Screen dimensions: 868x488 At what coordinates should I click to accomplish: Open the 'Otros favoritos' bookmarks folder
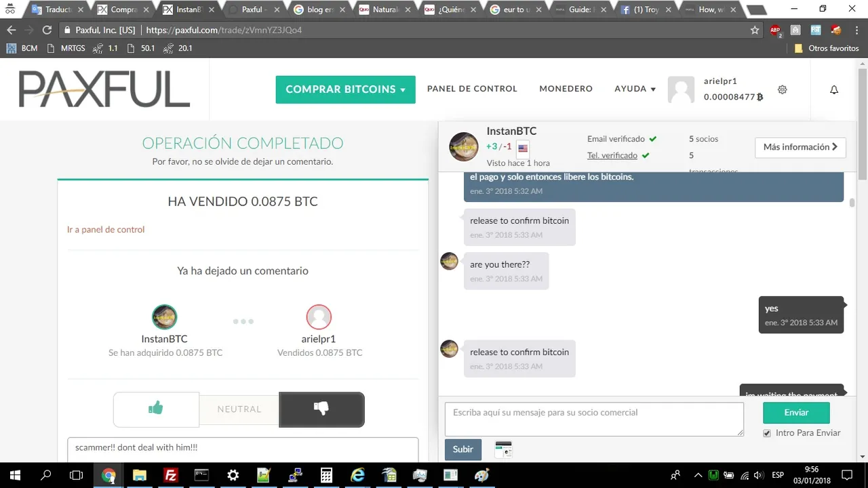point(827,48)
